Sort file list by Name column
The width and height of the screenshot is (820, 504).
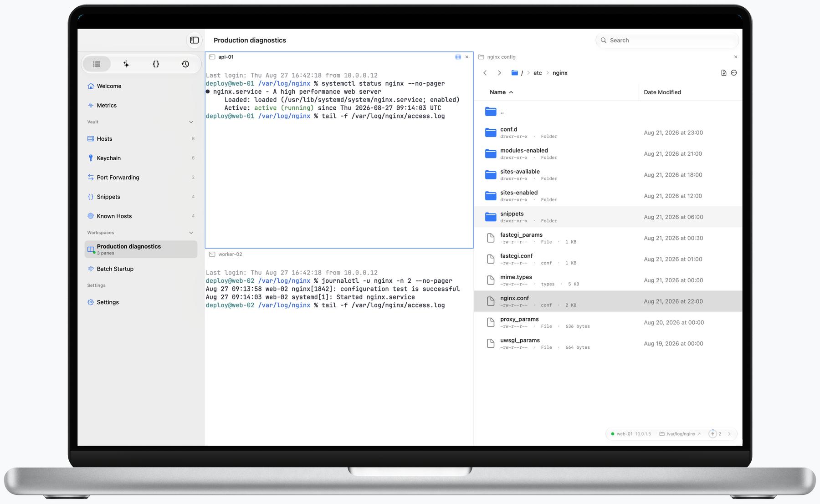501,92
